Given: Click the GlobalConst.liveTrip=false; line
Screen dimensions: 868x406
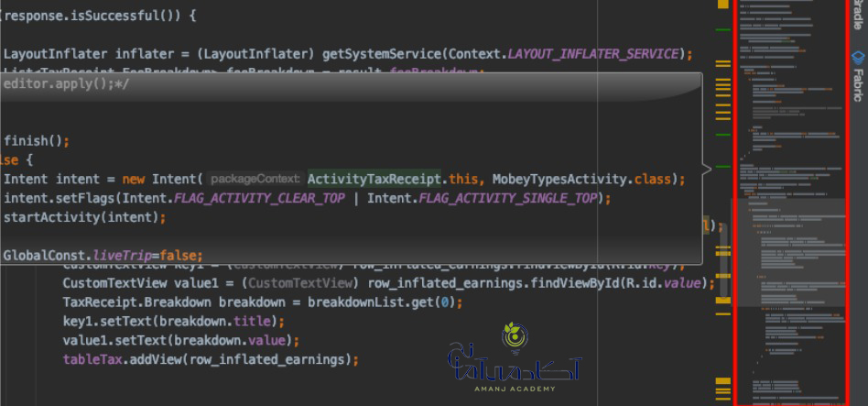Looking at the screenshot, I should point(103,256).
